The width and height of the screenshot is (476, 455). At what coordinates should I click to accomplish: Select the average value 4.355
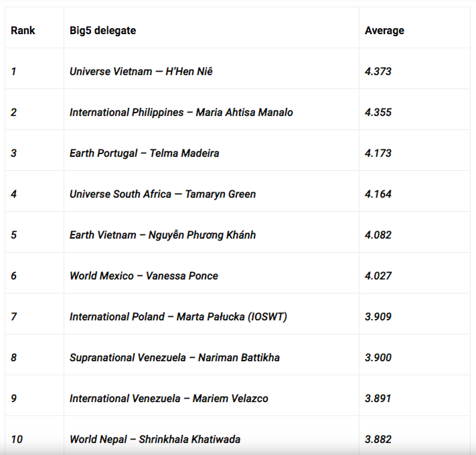(x=378, y=112)
